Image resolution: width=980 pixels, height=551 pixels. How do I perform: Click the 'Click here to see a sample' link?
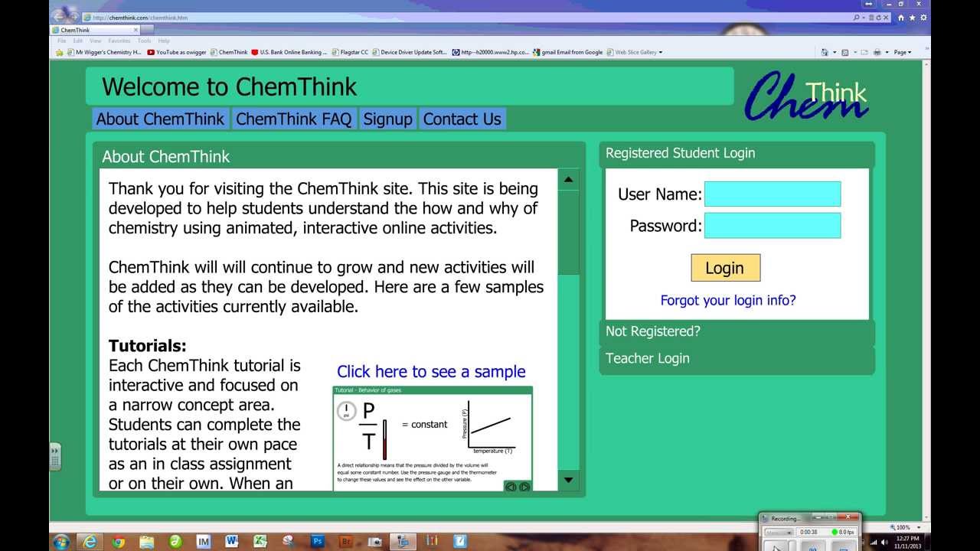pyautogui.click(x=431, y=372)
